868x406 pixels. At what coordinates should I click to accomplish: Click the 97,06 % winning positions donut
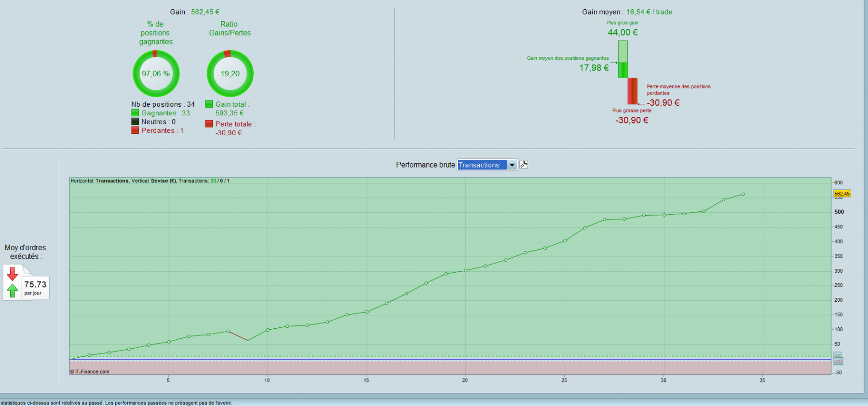(x=156, y=74)
